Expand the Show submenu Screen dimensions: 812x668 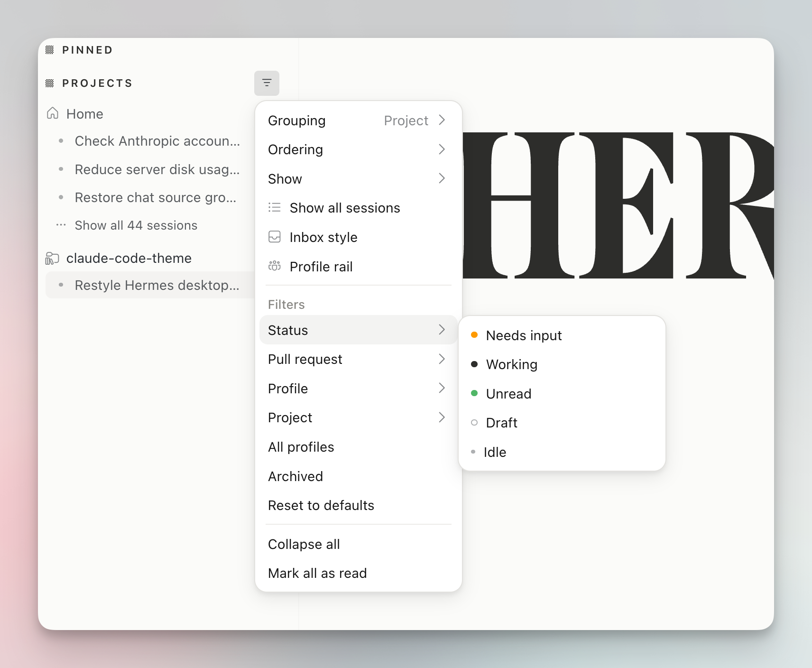point(359,179)
